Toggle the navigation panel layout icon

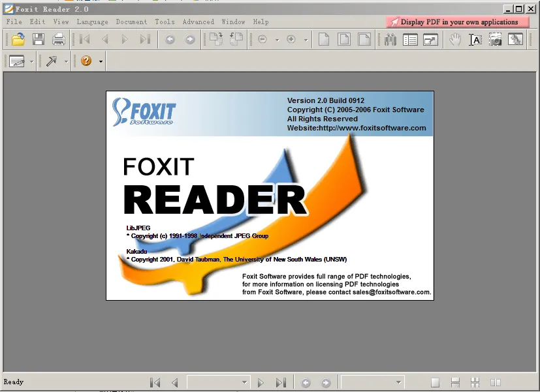click(410, 39)
